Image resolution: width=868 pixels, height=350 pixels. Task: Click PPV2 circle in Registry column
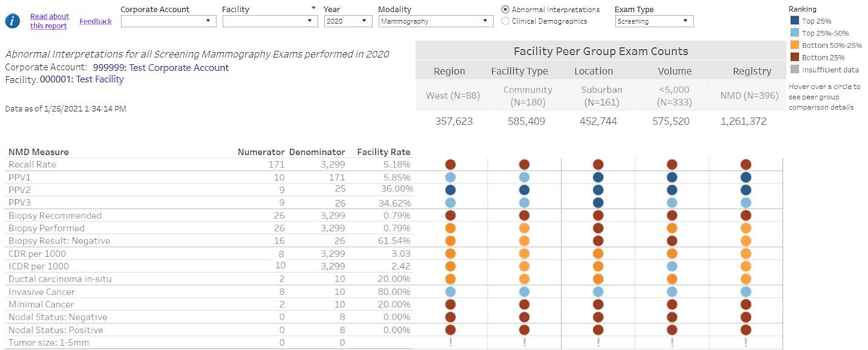tap(746, 190)
